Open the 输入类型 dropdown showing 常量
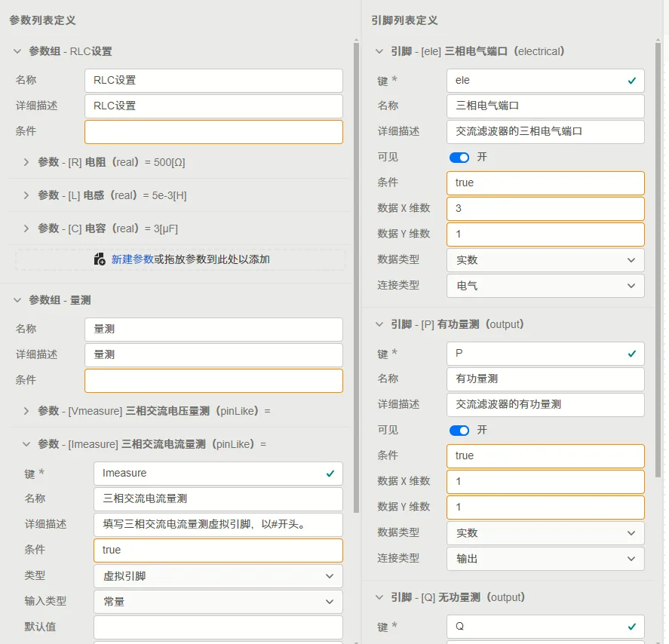 (218, 601)
